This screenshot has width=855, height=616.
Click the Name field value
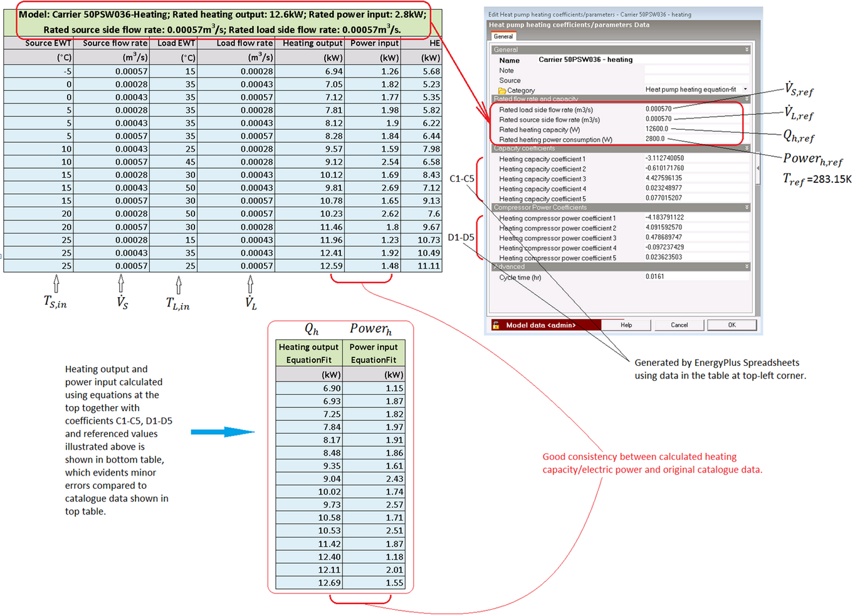(585, 60)
